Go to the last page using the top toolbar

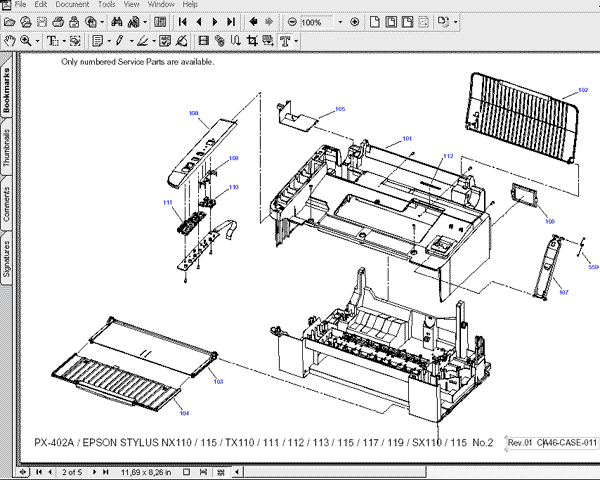231,22
